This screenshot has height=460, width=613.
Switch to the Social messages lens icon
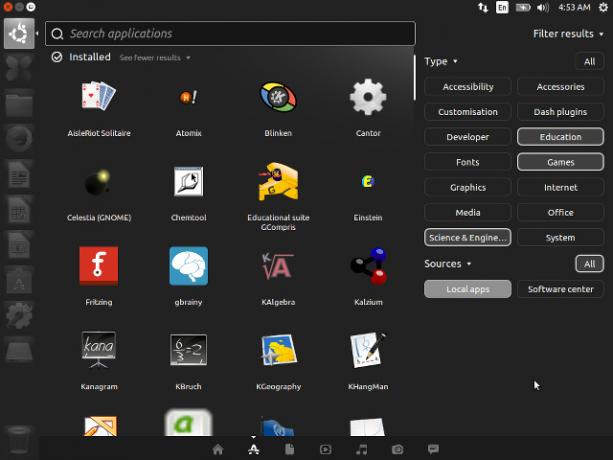433,449
